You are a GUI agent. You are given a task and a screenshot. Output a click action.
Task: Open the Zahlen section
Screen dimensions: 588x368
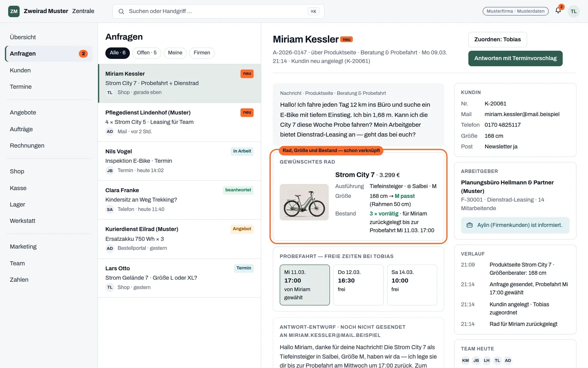pos(49,280)
